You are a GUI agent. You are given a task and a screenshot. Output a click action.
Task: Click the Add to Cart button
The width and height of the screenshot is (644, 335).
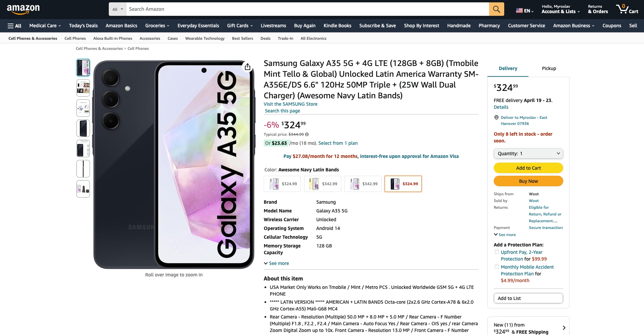click(x=528, y=168)
